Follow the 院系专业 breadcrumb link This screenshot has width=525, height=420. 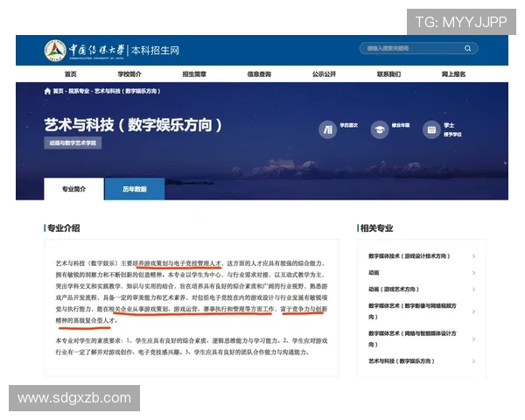79,91
